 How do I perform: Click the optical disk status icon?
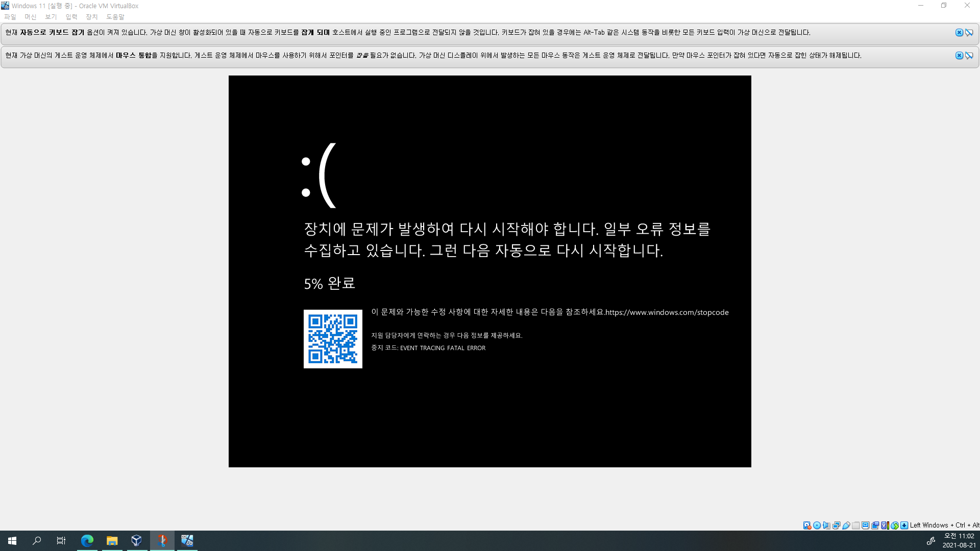pos(817,525)
